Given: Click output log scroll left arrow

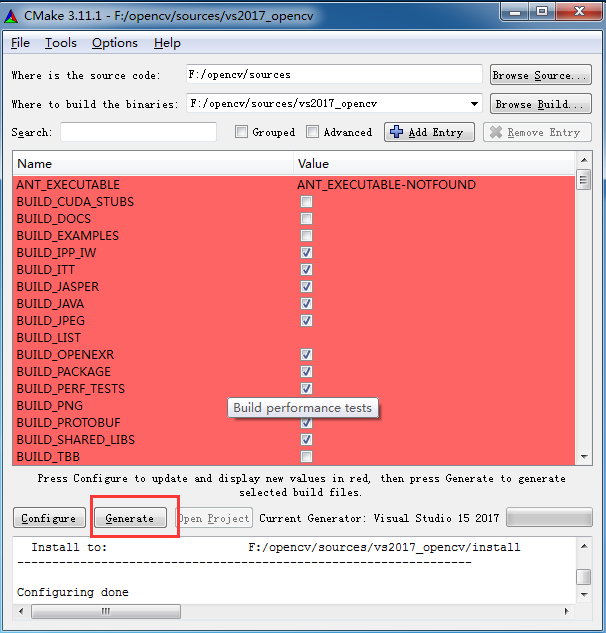Looking at the screenshot, I should point(21,611).
